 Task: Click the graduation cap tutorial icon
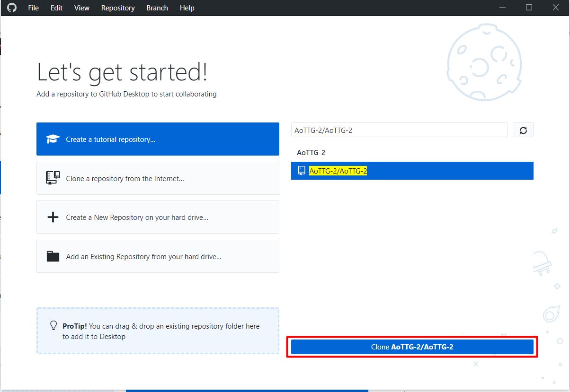pos(53,139)
